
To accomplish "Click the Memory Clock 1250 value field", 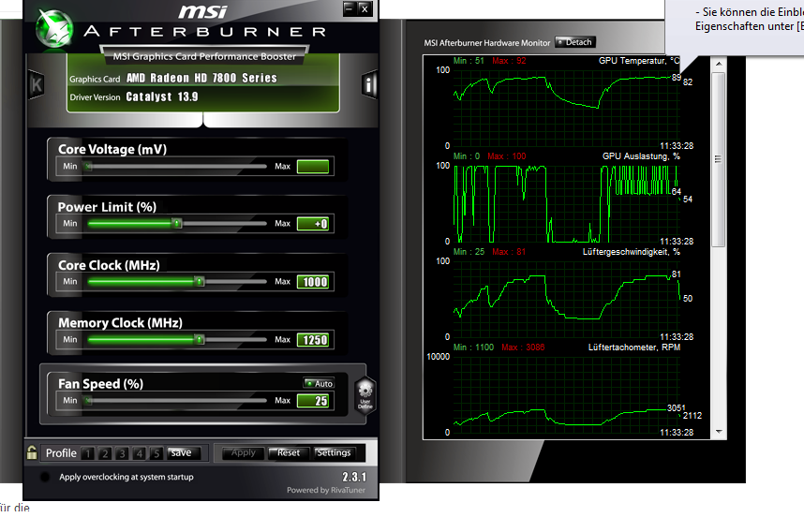I will coord(313,340).
